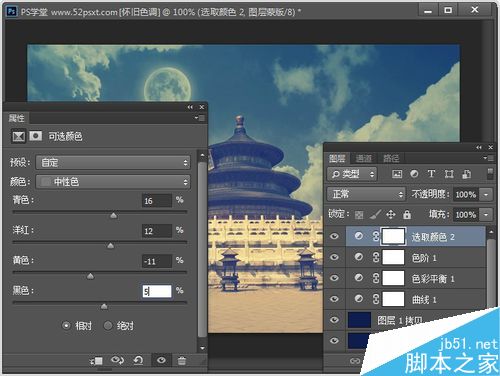
Task: Click link icon on 色阶 1 layer mask
Action: point(376,257)
